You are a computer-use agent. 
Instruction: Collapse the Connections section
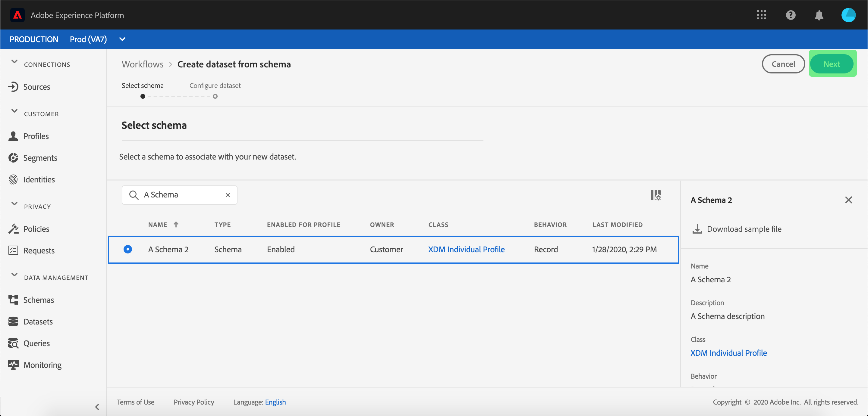point(14,62)
